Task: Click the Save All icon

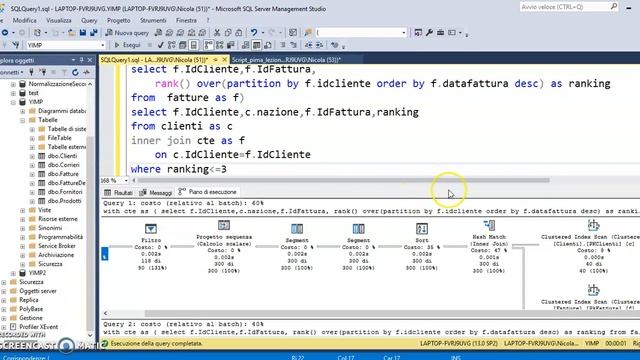Action: 94,33
